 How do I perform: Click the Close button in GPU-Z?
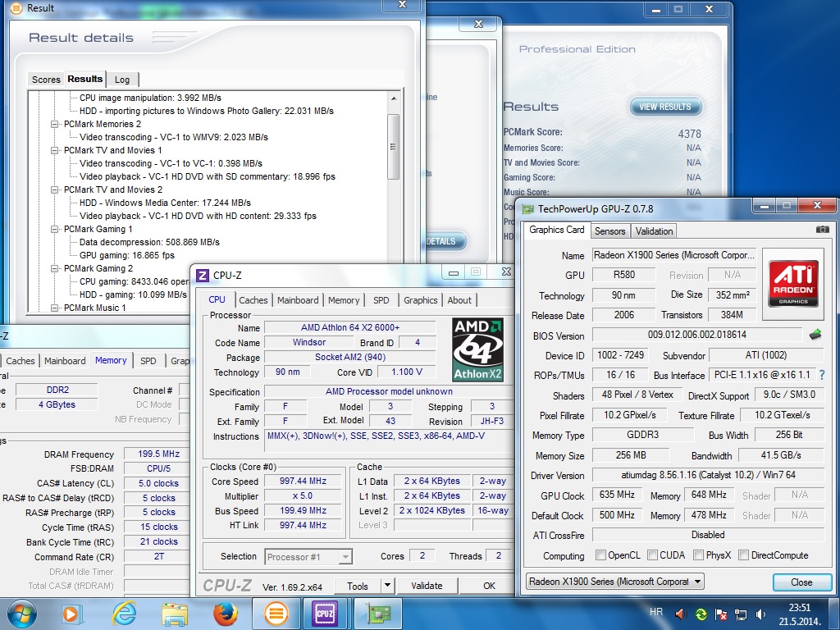[x=801, y=582]
